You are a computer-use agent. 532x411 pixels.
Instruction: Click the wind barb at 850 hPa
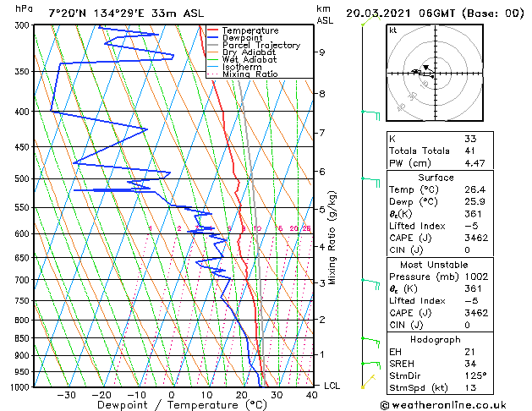pos(370,342)
